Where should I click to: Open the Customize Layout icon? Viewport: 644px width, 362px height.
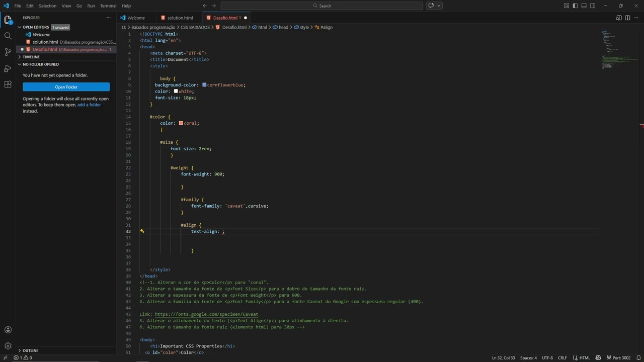point(567,6)
